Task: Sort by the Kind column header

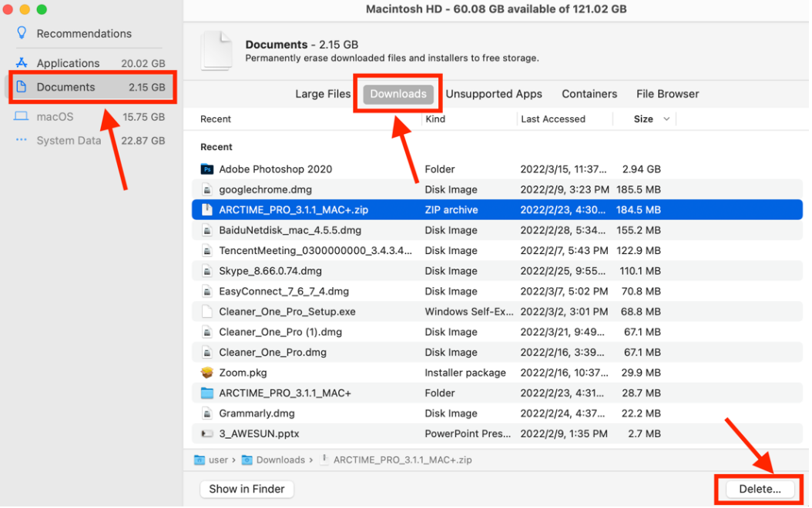Action: click(435, 119)
